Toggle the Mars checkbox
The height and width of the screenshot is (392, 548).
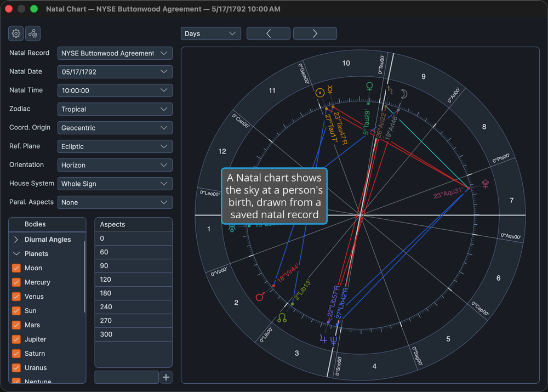pyautogui.click(x=16, y=325)
